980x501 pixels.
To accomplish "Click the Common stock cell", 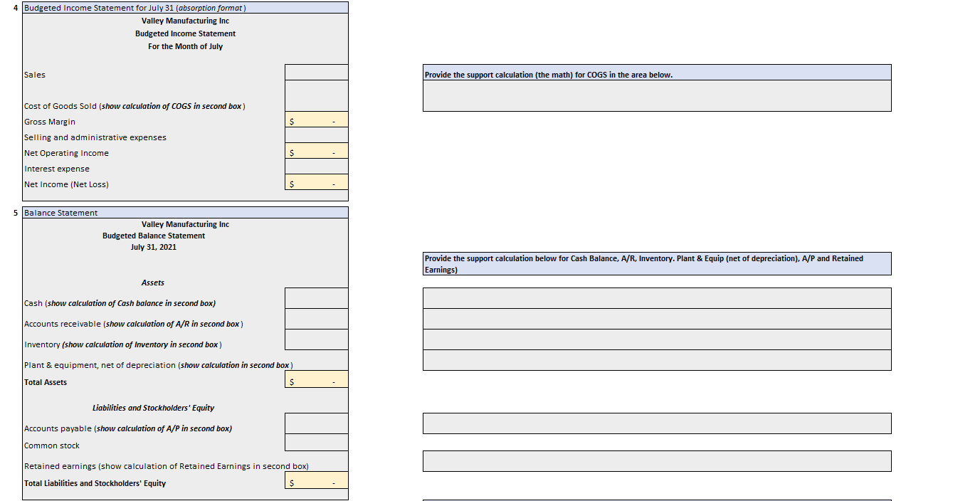I will coord(316,443).
